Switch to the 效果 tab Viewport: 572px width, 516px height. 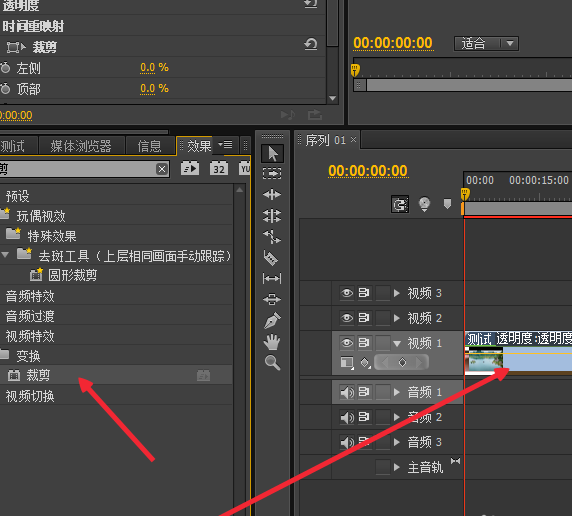tap(199, 146)
